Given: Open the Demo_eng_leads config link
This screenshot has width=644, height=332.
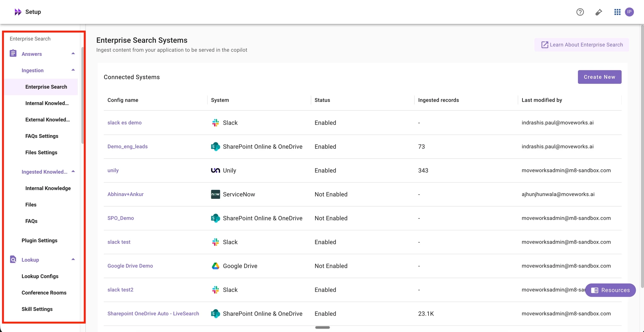Looking at the screenshot, I should click(127, 146).
